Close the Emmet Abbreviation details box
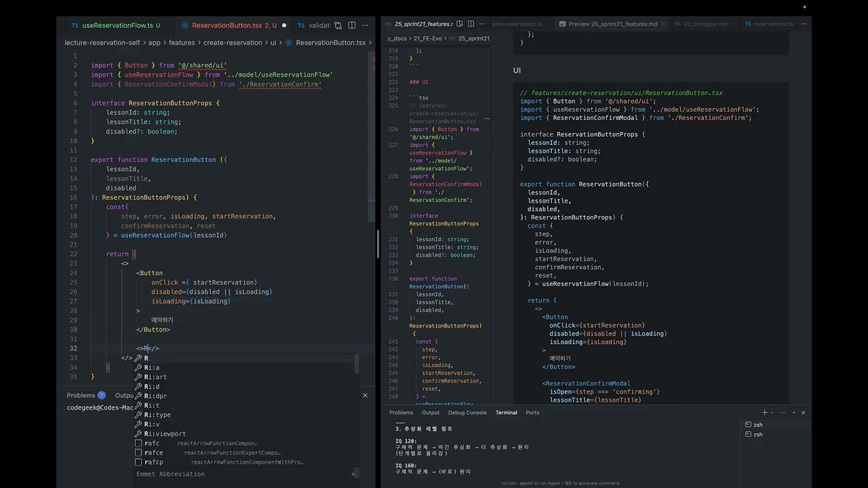Image resolution: width=868 pixels, height=488 pixels. click(353, 474)
